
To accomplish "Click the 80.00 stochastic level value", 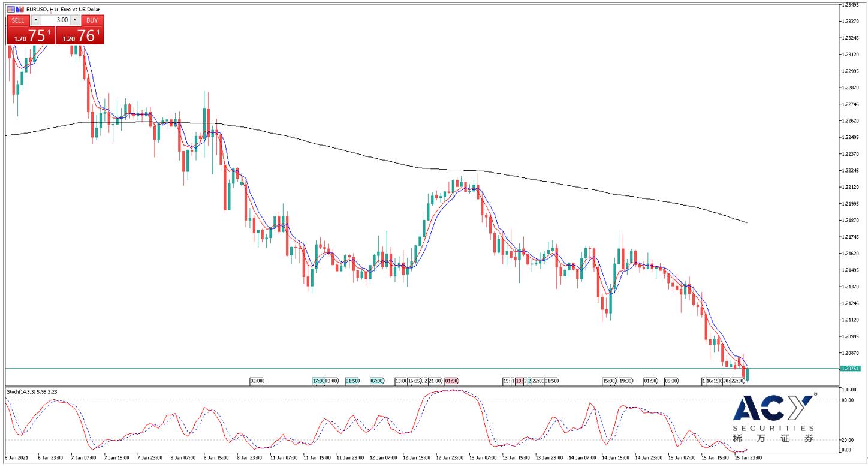I will coord(847,400).
